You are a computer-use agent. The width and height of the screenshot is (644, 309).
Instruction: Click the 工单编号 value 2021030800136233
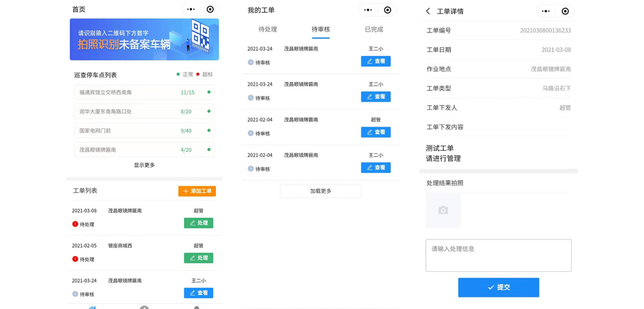[546, 30]
